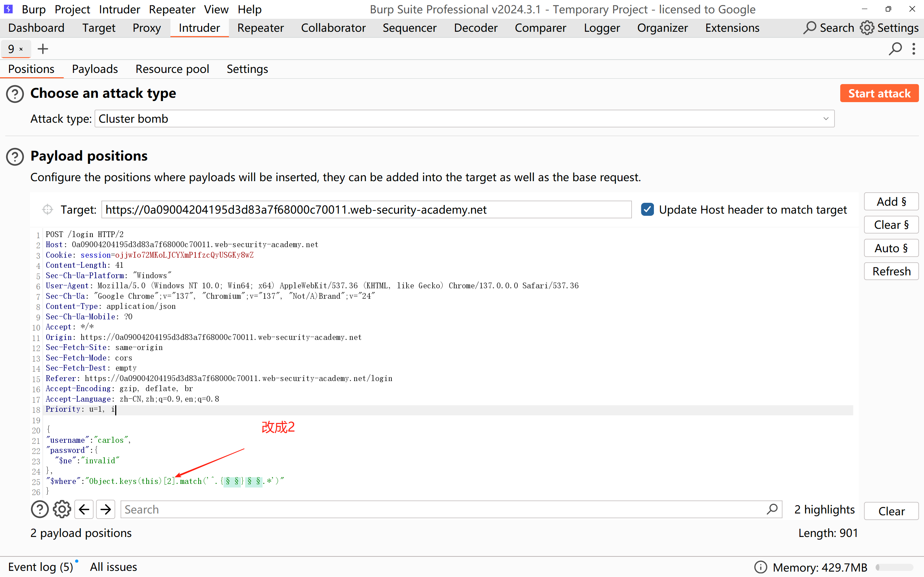The height and width of the screenshot is (577, 924).
Task: Go to previous search match arrow
Action: 84,510
